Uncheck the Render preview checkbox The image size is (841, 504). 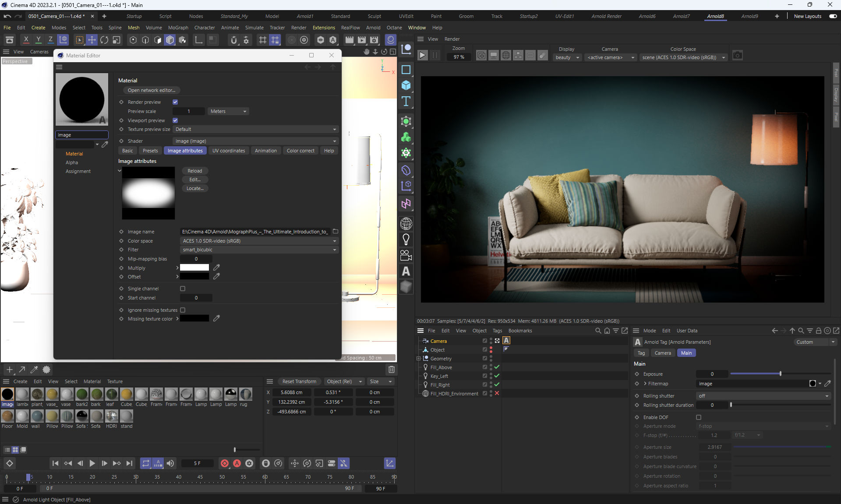175,102
